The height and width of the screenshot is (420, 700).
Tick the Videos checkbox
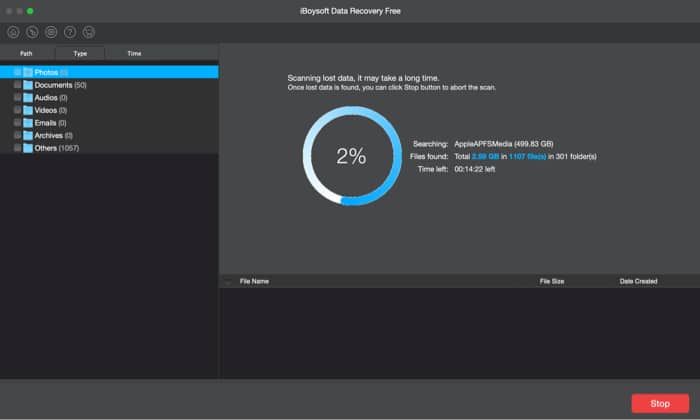(17, 110)
